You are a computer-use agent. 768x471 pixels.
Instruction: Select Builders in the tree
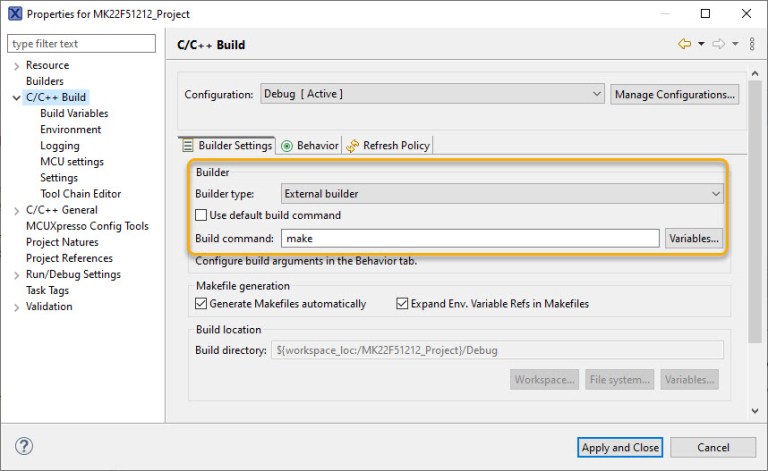point(45,81)
